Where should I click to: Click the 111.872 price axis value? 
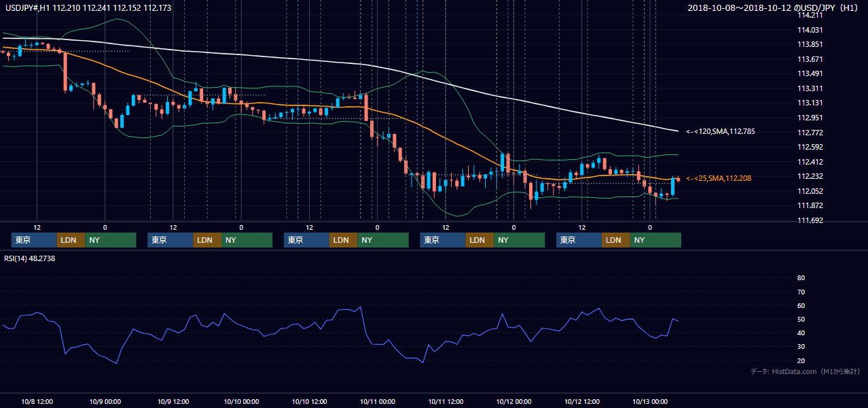coord(810,205)
